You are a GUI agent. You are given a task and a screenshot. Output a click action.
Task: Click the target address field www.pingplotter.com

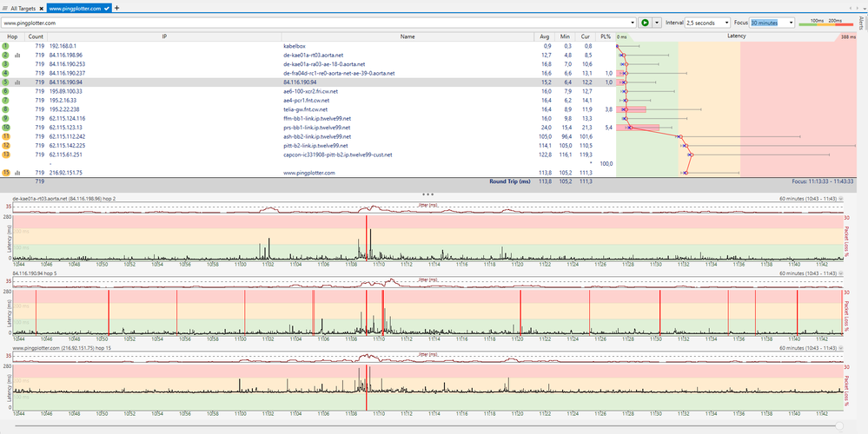(x=315, y=23)
